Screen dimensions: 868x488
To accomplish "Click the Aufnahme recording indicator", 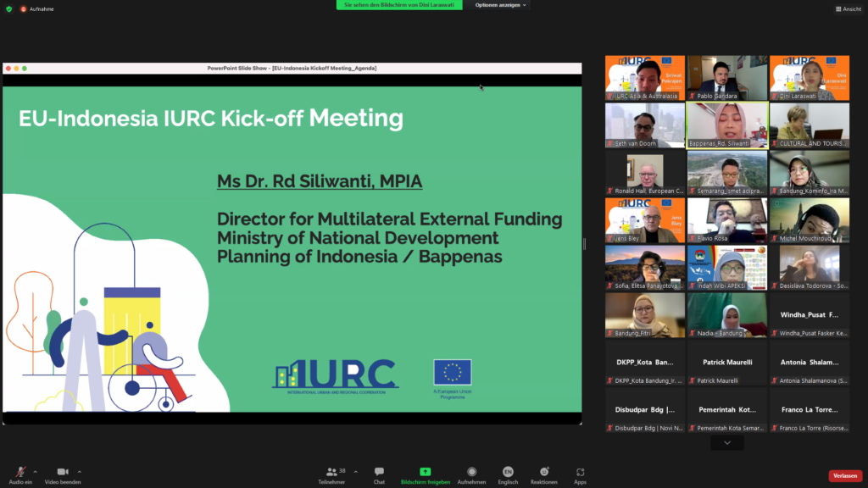I will coord(38,8).
